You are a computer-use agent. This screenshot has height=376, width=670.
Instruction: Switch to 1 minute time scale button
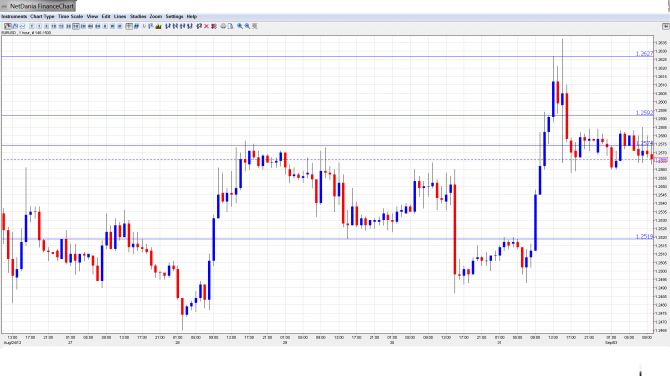point(39,26)
